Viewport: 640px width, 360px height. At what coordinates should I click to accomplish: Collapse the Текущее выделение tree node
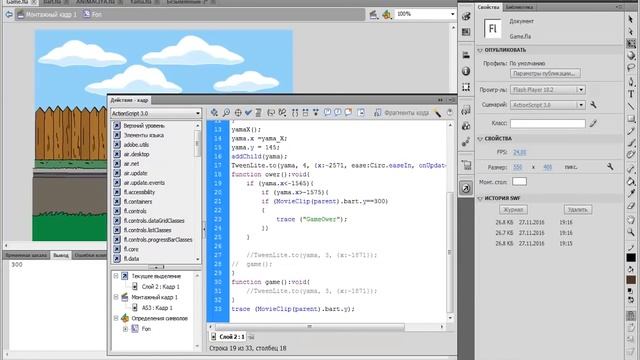pos(116,276)
